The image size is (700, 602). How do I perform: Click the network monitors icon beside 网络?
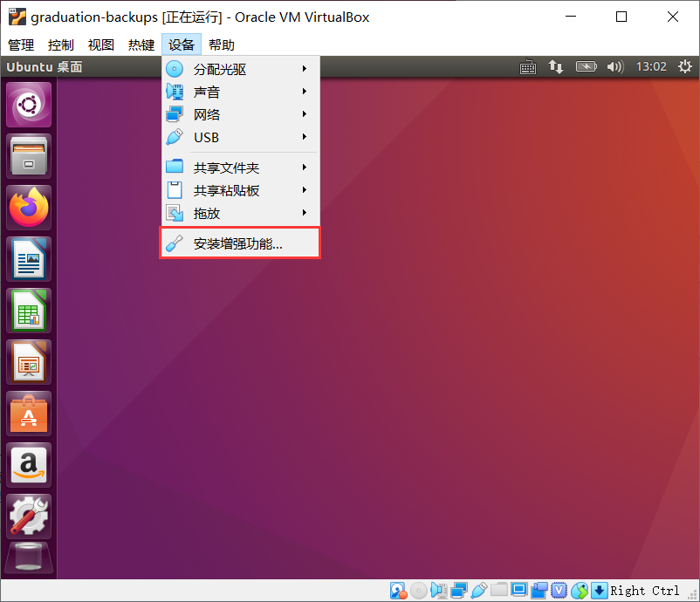tap(175, 114)
